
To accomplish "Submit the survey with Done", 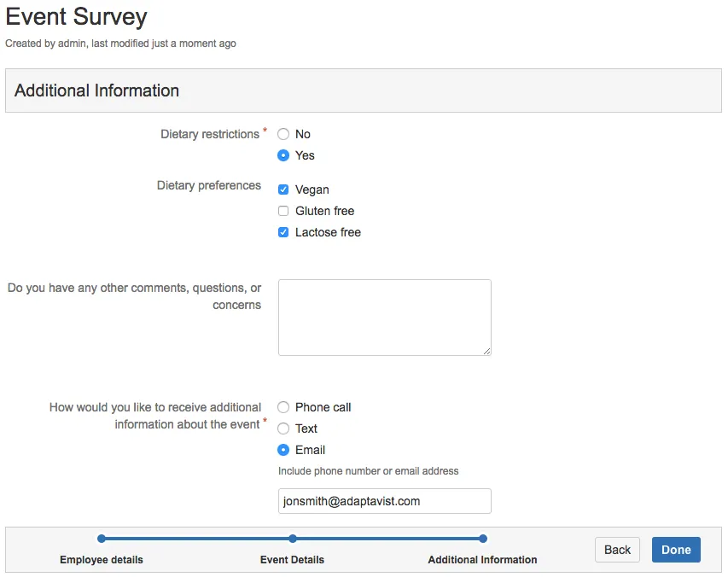I will [x=676, y=550].
